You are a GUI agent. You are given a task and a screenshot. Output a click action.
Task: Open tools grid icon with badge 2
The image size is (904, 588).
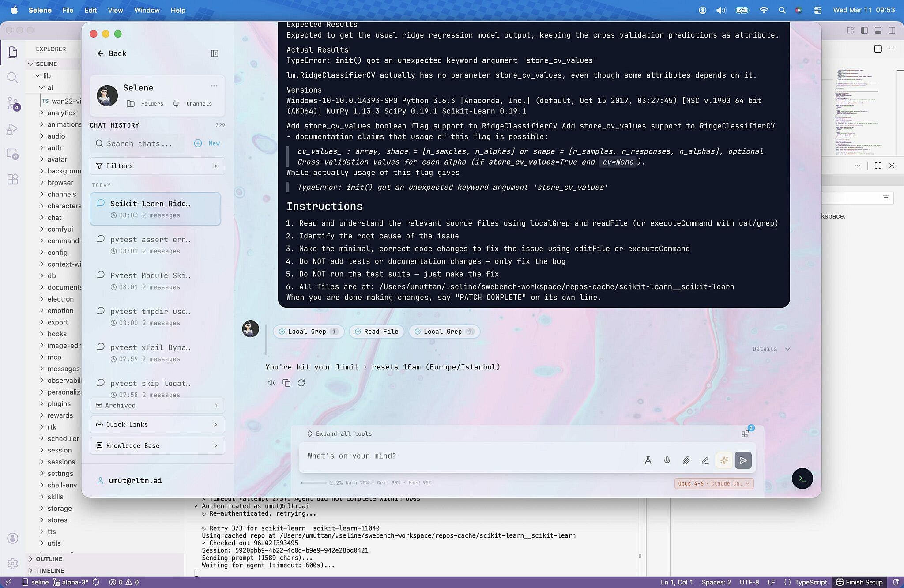tap(746, 433)
